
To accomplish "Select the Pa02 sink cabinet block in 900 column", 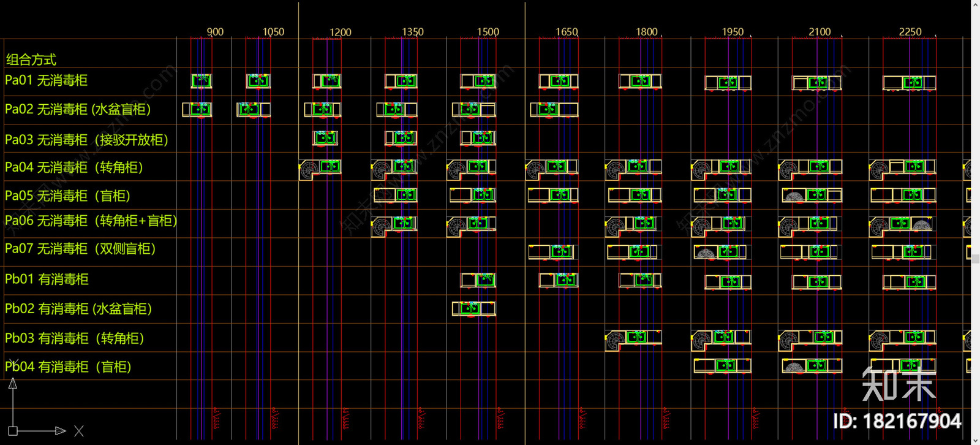I will point(197,110).
